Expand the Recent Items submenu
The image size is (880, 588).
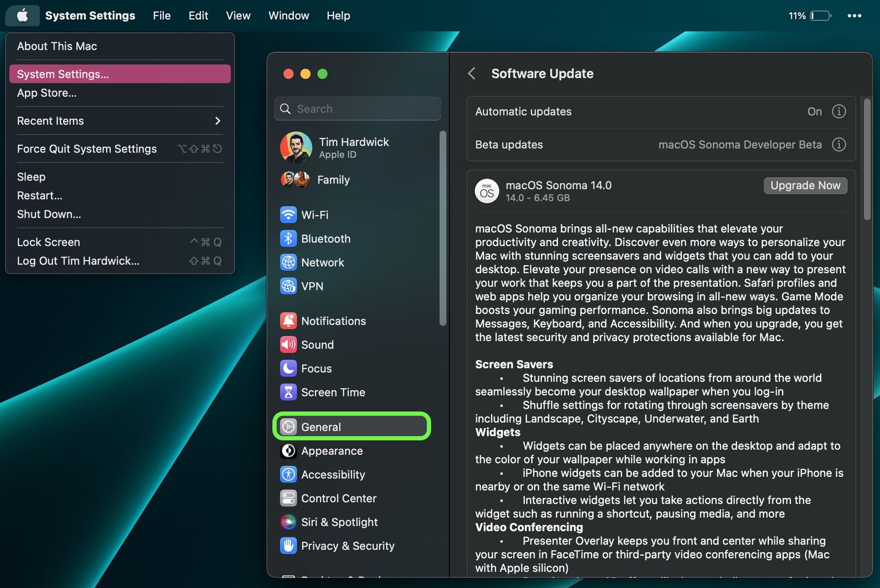pos(218,121)
